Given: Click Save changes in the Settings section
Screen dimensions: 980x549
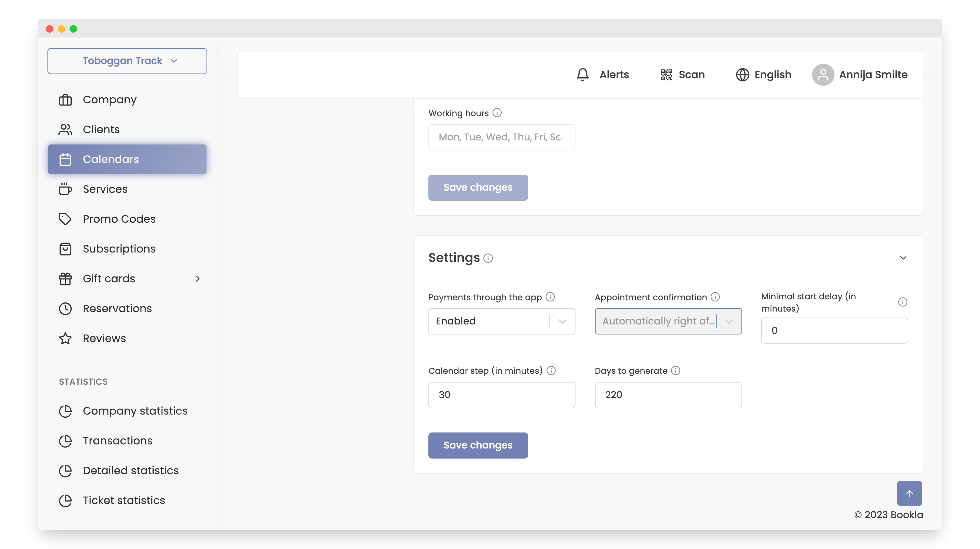Looking at the screenshot, I should coord(478,445).
